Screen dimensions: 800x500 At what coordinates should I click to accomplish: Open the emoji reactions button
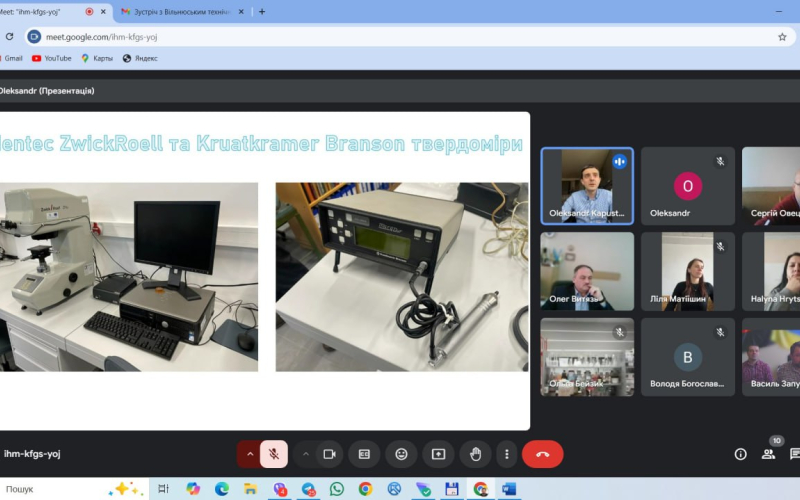(402, 454)
